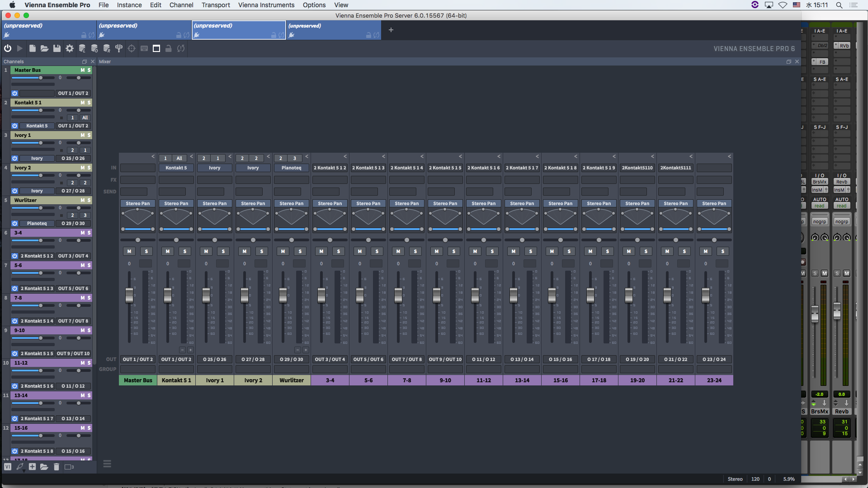The height and width of the screenshot is (488, 868).
Task: Collapse the Master Bus strip via arrow
Action: coord(153,156)
